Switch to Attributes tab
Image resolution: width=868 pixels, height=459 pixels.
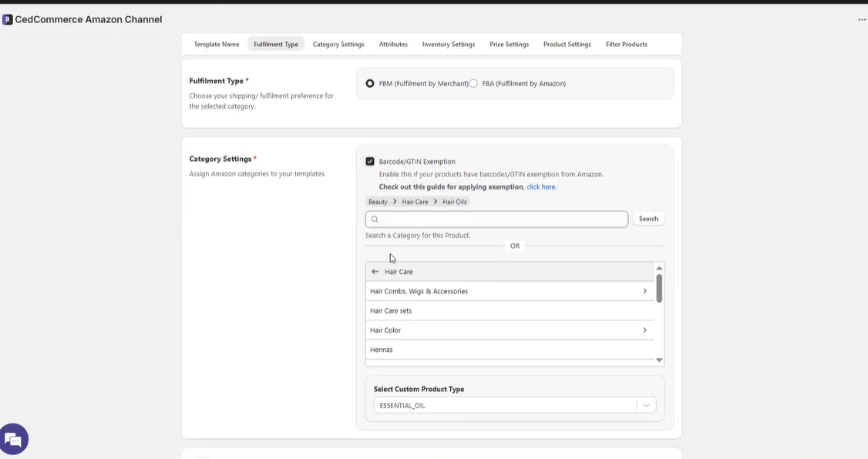[393, 44]
